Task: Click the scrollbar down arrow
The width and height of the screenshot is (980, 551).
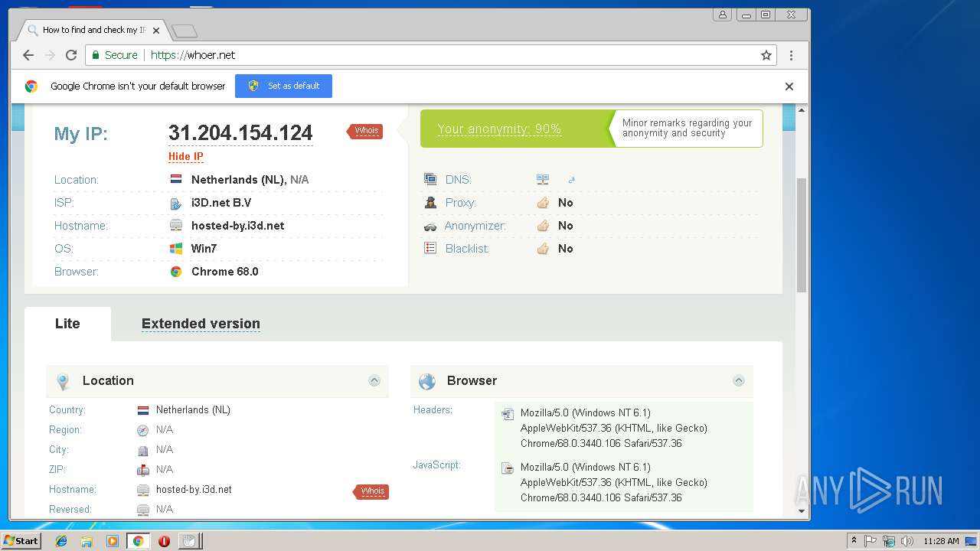Action: tap(802, 511)
